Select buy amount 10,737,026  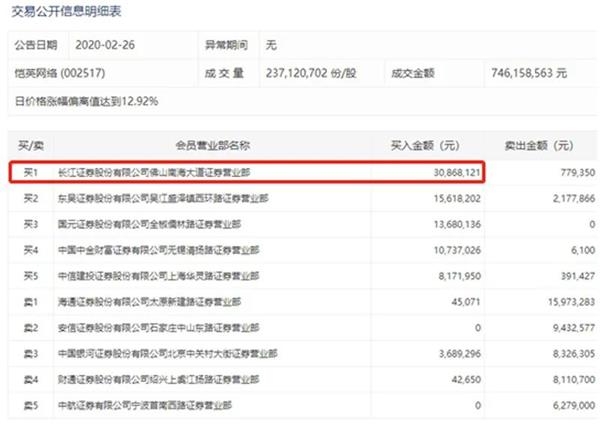point(457,250)
